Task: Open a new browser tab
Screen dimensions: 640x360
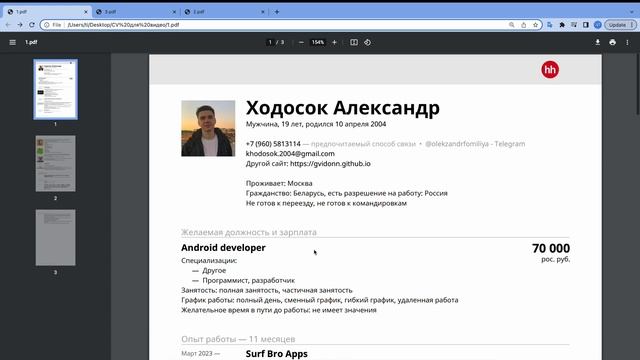Action: tap(277, 12)
